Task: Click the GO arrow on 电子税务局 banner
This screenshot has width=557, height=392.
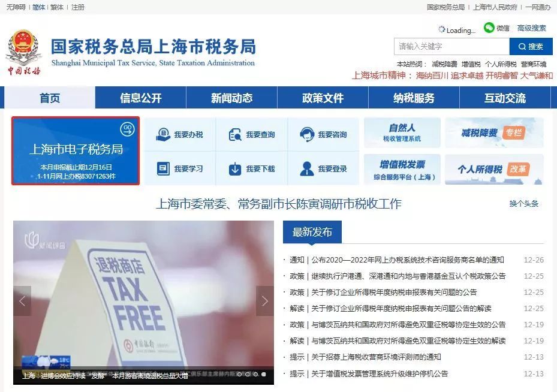Action: coord(127,129)
